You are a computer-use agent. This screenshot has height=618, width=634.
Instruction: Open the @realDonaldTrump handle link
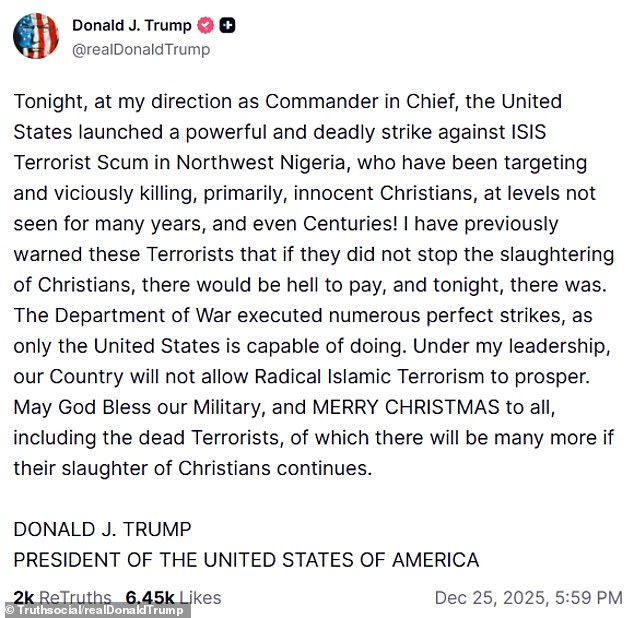coord(141,49)
